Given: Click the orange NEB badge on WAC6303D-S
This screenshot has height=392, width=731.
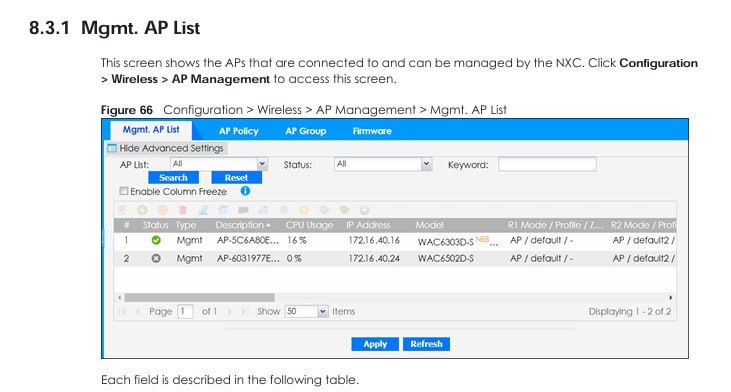Looking at the screenshot, I should [x=482, y=239].
